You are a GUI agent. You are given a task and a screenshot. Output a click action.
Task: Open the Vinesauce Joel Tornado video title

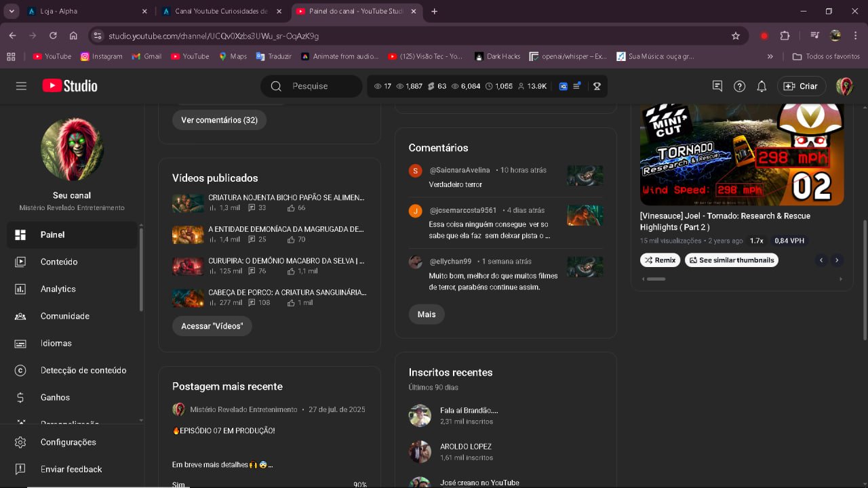point(725,222)
